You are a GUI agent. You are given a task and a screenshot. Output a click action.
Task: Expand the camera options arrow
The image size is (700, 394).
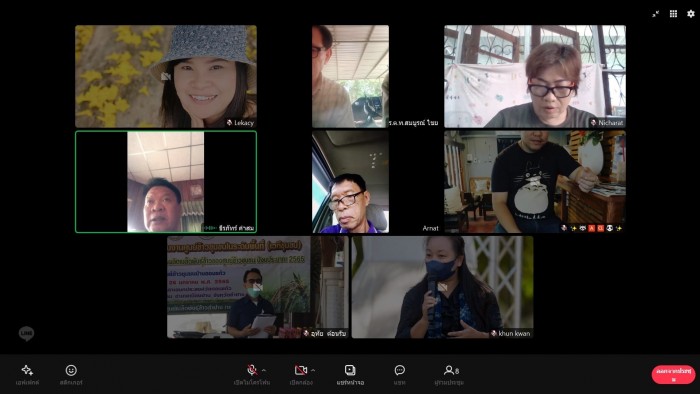click(x=313, y=370)
